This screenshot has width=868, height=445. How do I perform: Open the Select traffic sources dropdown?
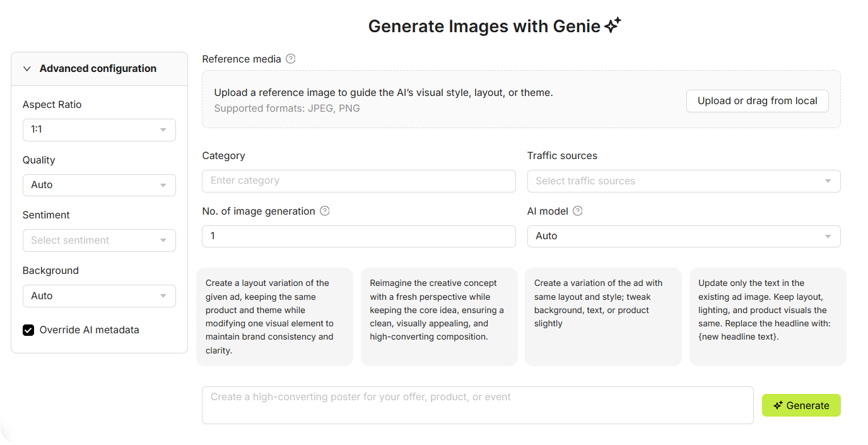[x=683, y=181]
